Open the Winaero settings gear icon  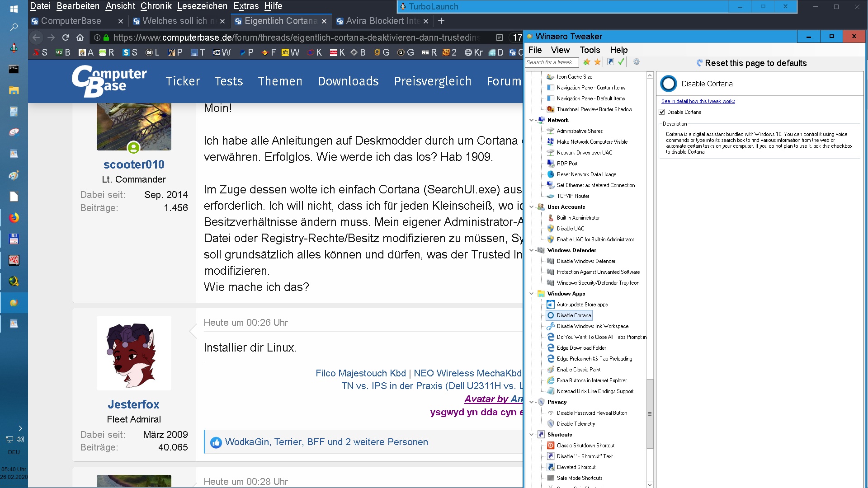click(x=637, y=62)
